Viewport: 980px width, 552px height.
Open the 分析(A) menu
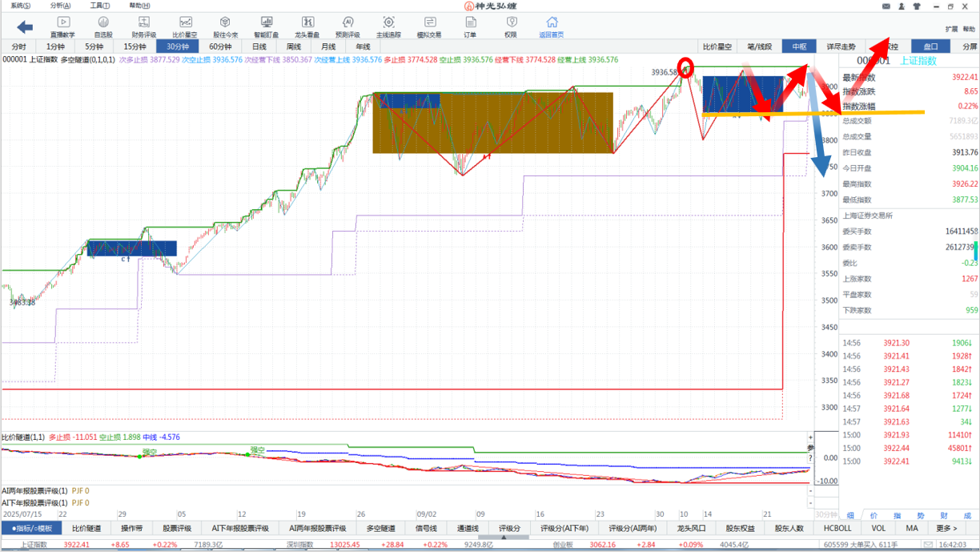point(60,6)
